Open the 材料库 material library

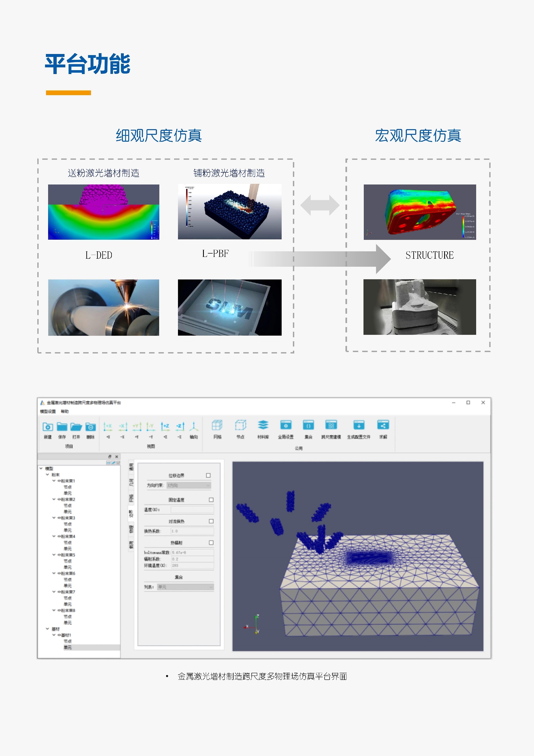(263, 425)
